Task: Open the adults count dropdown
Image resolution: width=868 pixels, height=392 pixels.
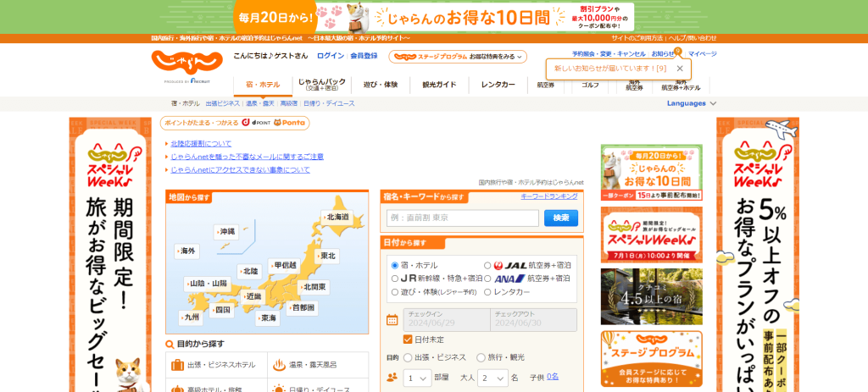Action: tap(492, 378)
